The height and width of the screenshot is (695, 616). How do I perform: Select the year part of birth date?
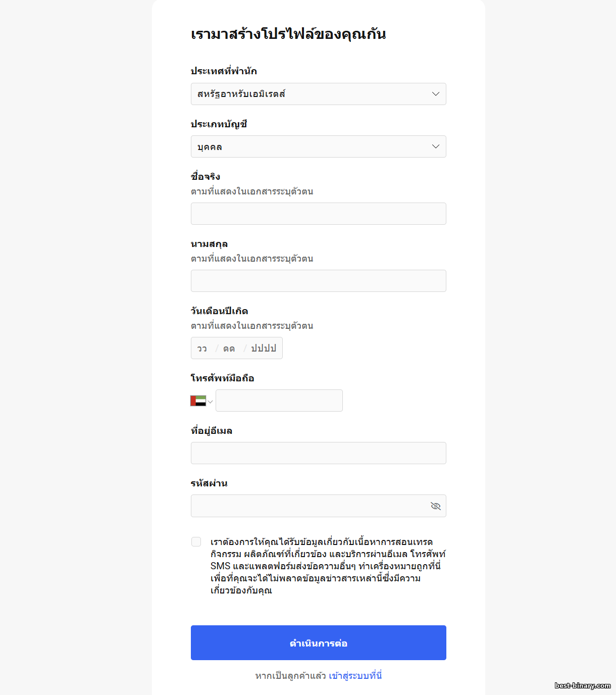coord(264,349)
